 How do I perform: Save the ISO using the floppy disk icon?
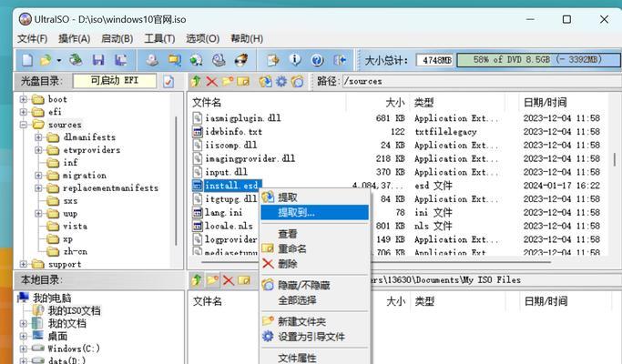click(98, 60)
